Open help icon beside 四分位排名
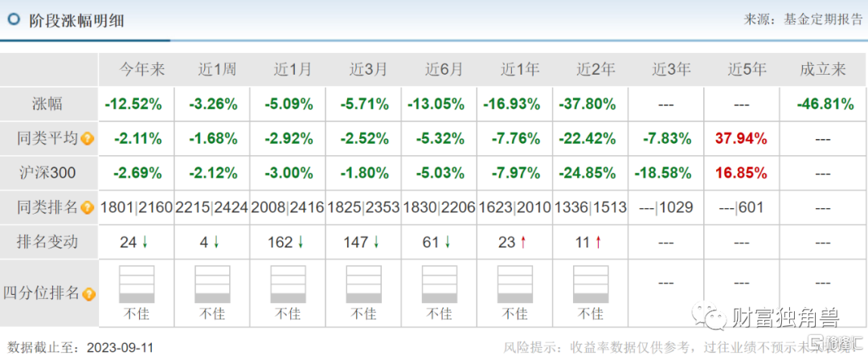The height and width of the screenshot is (356, 868). pos(88,294)
